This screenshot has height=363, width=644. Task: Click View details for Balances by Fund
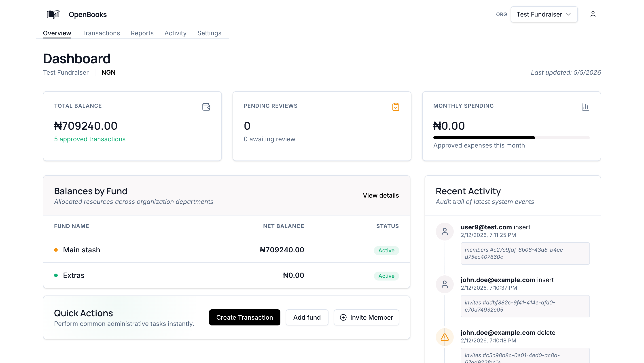tap(381, 195)
